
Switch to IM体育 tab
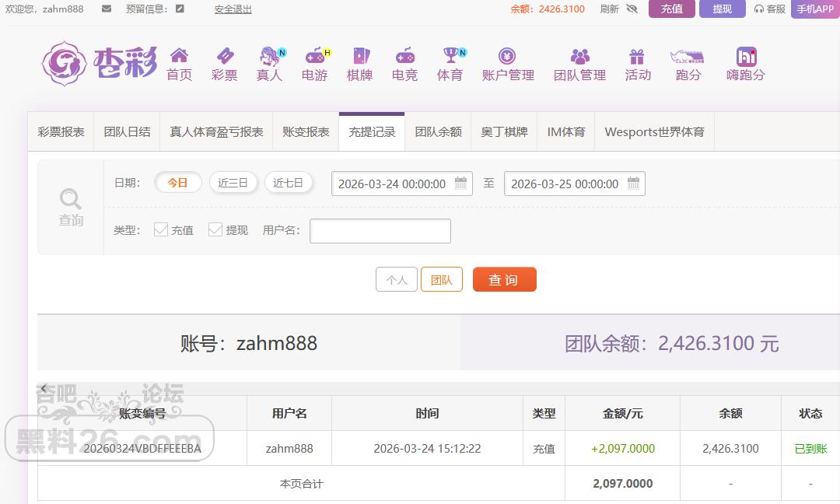(x=566, y=131)
